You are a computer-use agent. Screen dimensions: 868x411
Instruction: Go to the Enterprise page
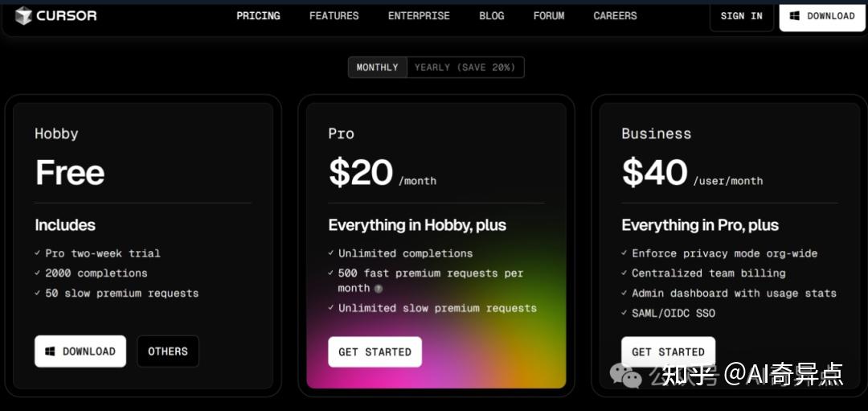point(419,16)
